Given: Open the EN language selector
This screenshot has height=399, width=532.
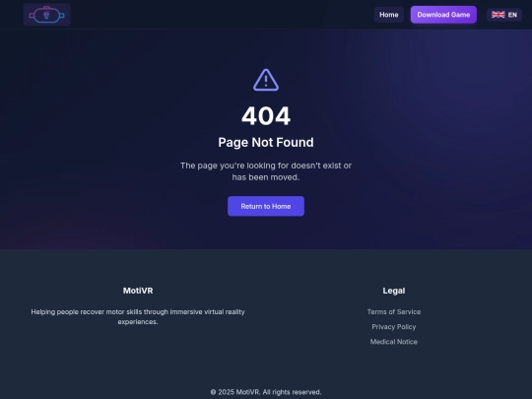Looking at the screenshot, I should 504,15.
